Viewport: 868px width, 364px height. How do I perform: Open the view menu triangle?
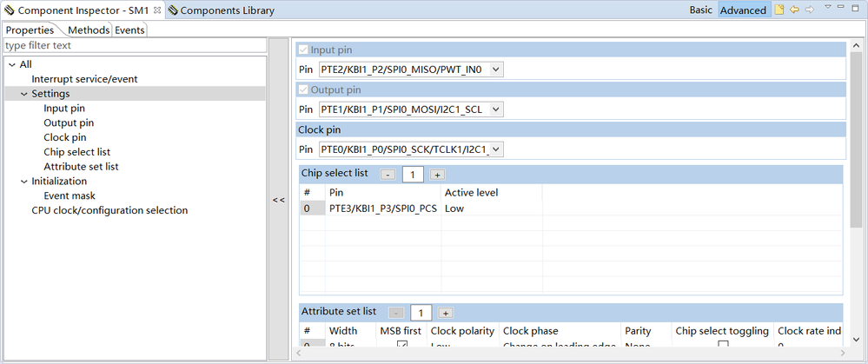[x=828, y=7]
